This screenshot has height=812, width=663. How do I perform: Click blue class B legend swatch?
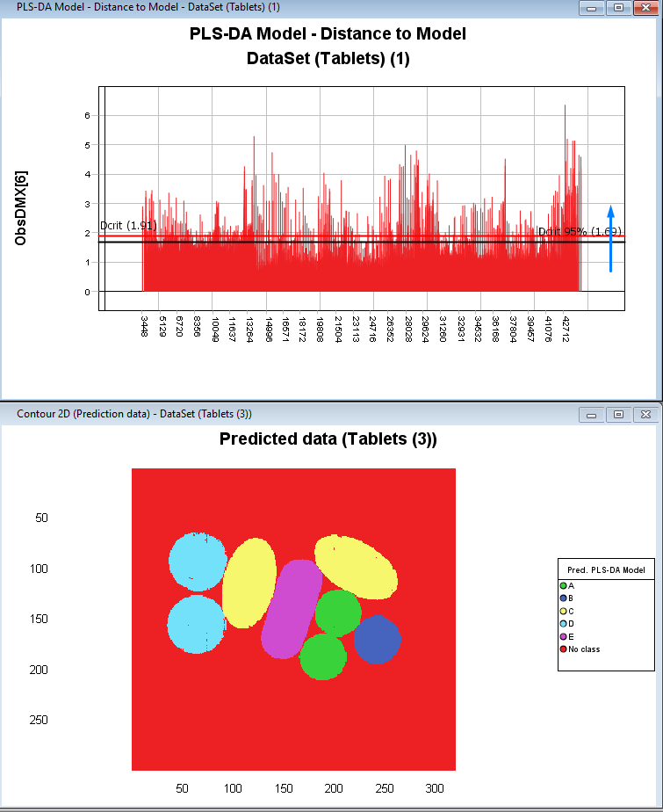[x=564, y=598]
